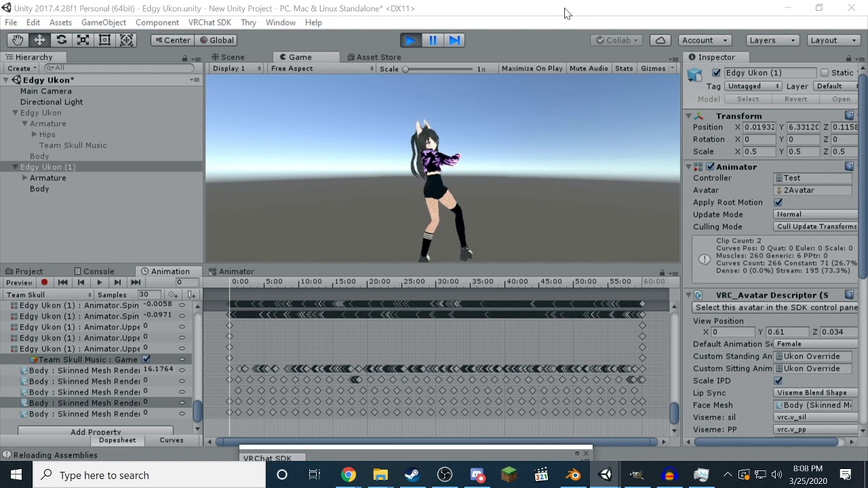The image size is (868, 488).
Task: Open the GameObject menu
Action: pos(103,22)
